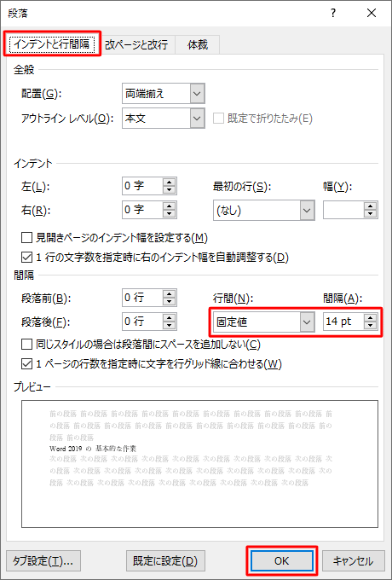The image size is (392, 580).
Task: Confirm with the OK button
Action: tap(281, 560)
